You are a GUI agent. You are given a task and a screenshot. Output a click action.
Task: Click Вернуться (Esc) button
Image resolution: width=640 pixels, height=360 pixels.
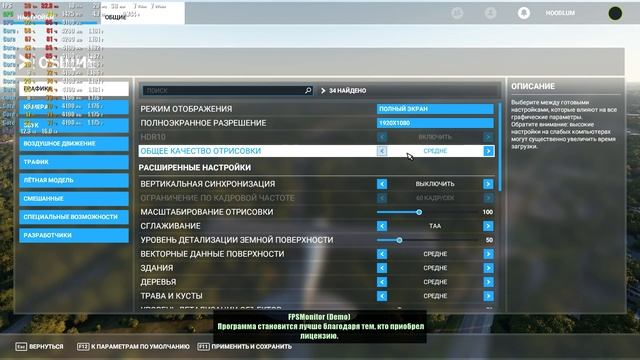[40, 347]
